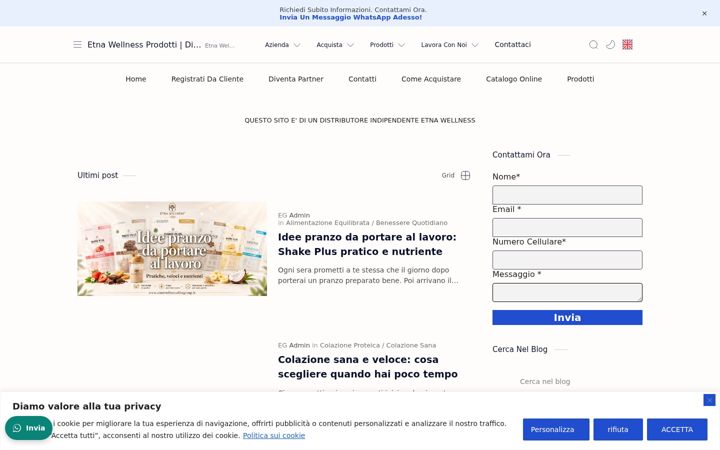The height and width of the screenshot is (450, 720).
Task: Open Diventa Partner page
Action: coord(296,79)
